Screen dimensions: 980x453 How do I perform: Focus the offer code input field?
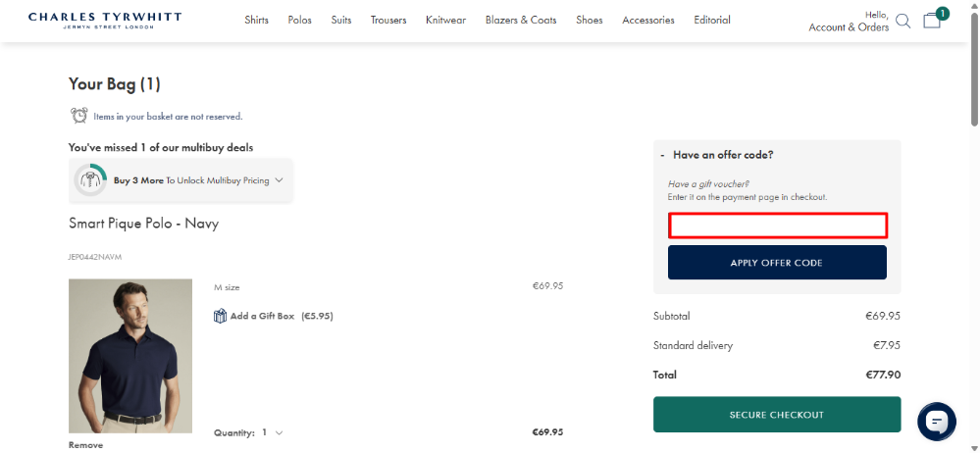tap(778, 226)
